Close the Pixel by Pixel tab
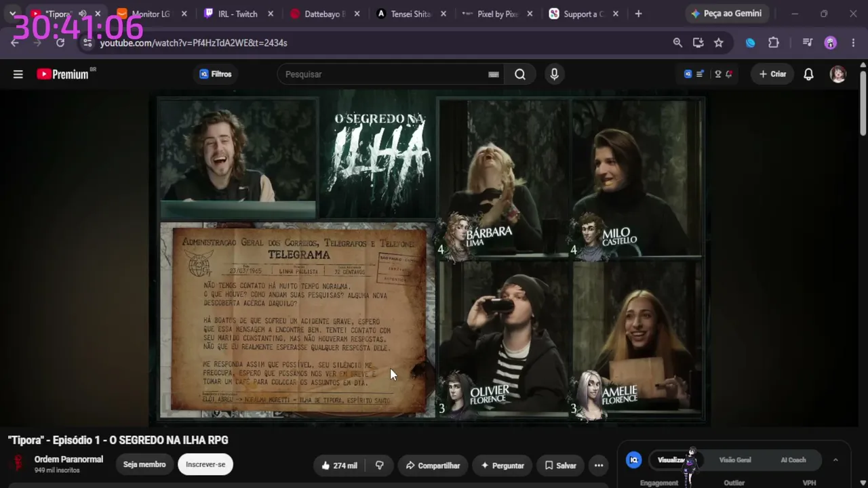The height and width of the screenshot is (488, 868). [x=530, y=14]
